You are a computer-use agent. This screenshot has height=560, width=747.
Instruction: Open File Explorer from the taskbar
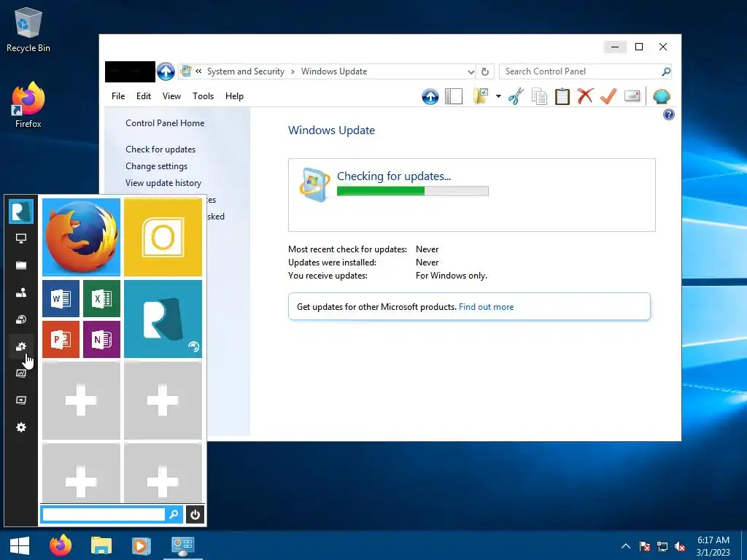(x=101, y=545)
